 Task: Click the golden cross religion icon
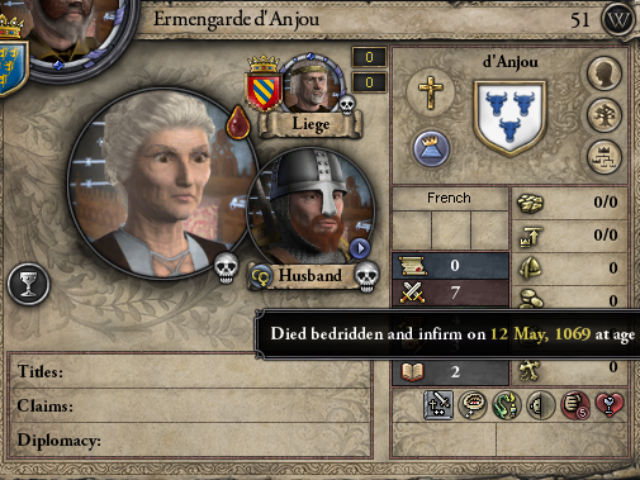tap(431, 93)
